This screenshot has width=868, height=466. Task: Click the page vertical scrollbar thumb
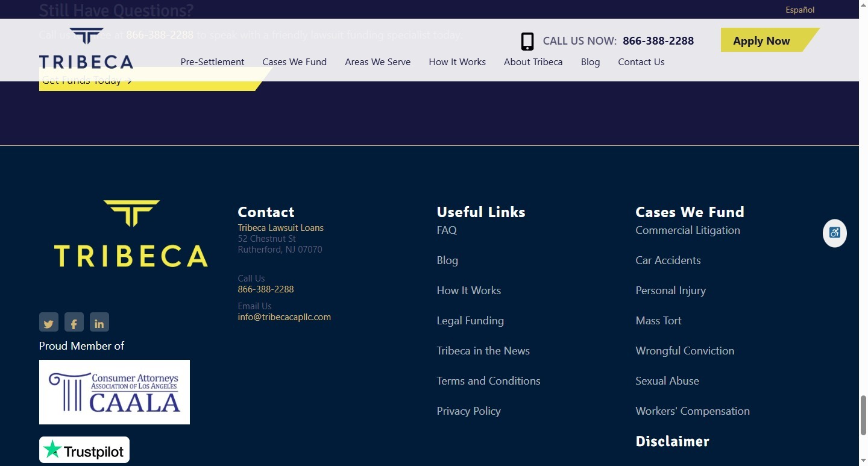863,415
